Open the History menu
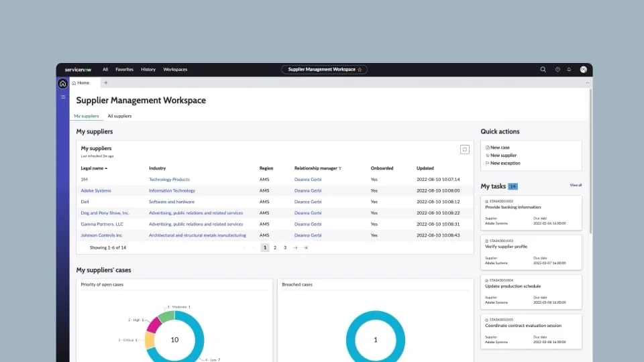The width and height of the screenshot is (644, 362). tap(148, 69)
